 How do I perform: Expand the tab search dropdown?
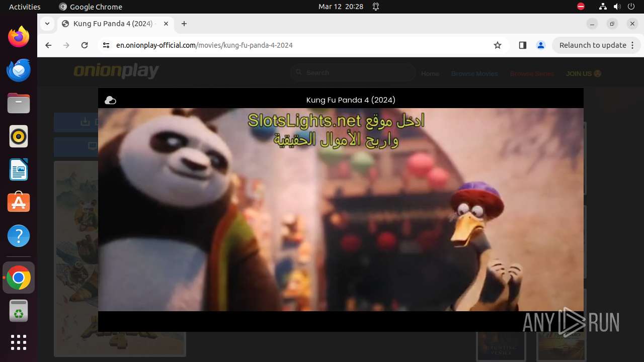[x=47, y=24]
